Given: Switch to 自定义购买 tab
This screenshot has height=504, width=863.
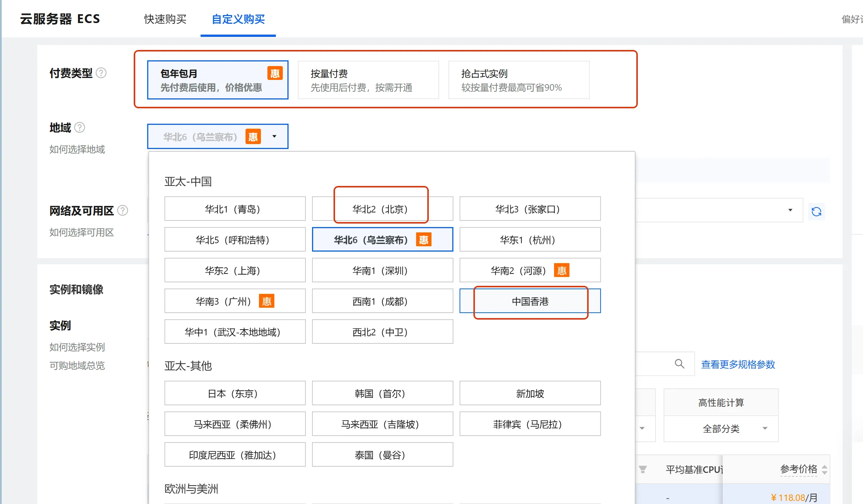Looking at the screenshot, I should 238,19.
